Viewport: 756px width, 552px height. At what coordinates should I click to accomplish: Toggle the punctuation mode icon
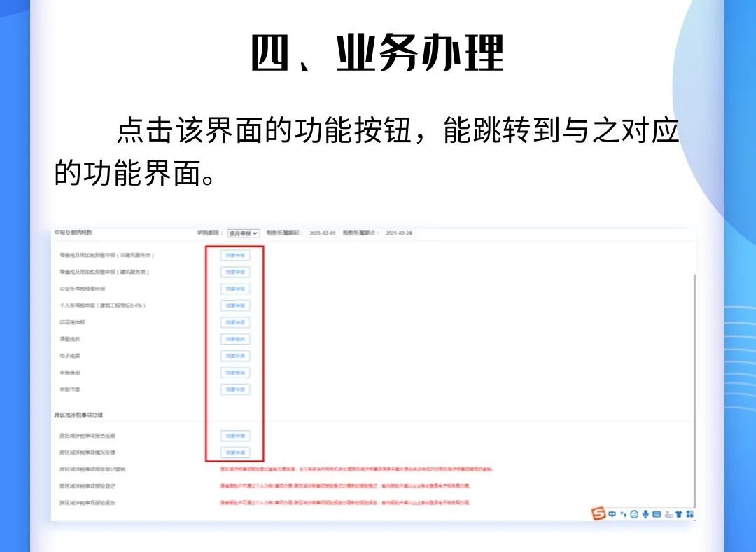coord(624,514)
